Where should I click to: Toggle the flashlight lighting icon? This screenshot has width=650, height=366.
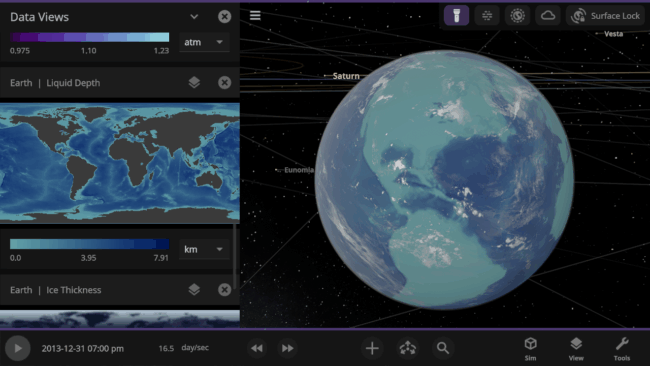click(456, 16)
